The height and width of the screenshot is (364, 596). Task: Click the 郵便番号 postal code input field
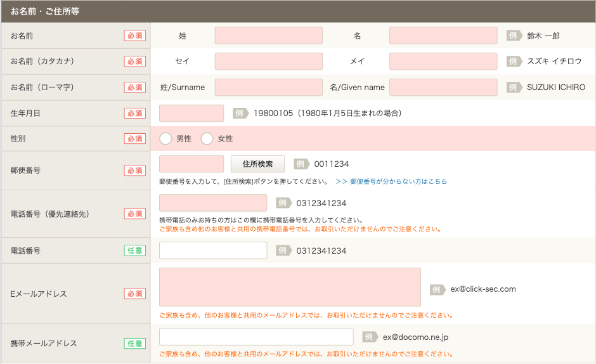191,164
